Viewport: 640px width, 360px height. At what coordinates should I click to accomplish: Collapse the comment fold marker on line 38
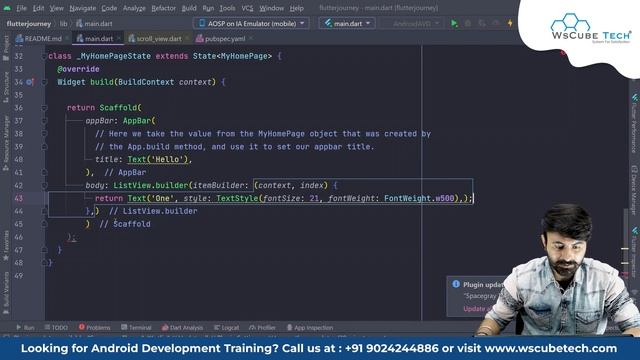tap(44, 134)
